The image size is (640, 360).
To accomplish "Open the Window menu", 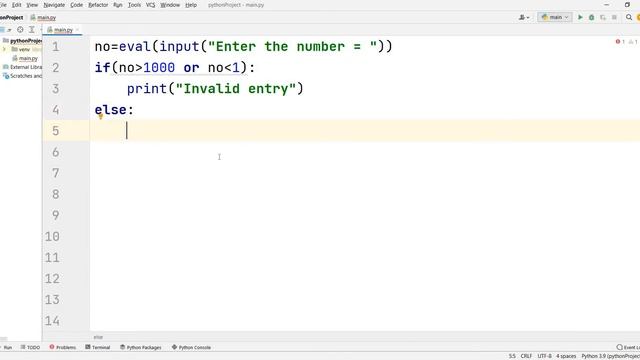I will (x=170, y=5).
